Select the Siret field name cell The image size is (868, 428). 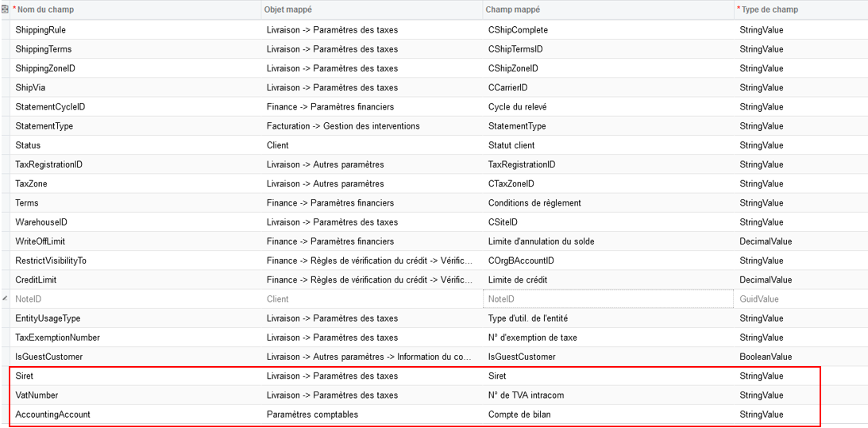(x=136, y=376)
